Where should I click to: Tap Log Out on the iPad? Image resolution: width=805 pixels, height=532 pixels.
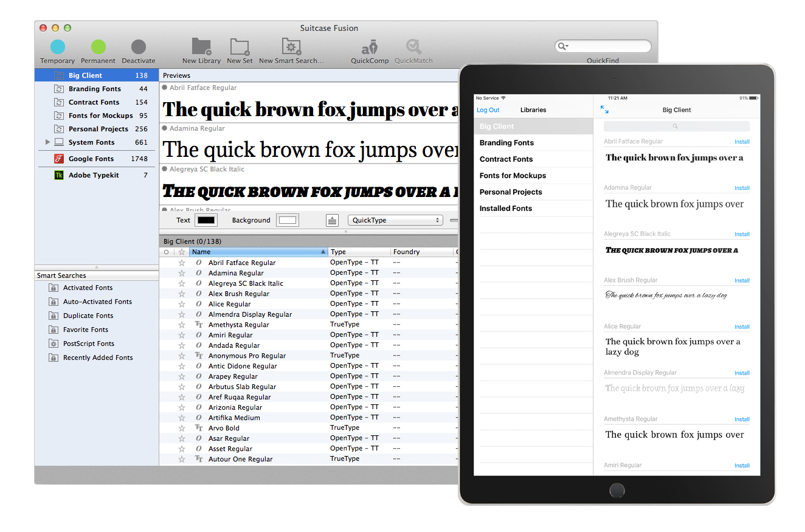pos(488,110)
